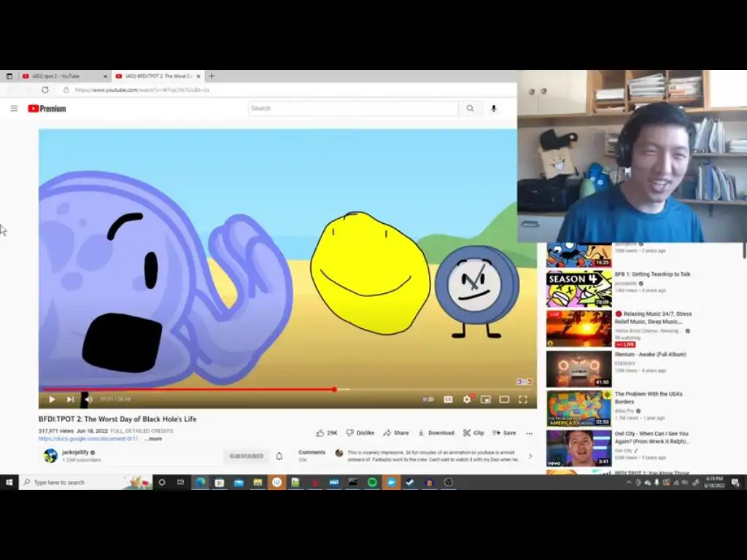Image resolution: width=747 pixels, height=560 pixels.
Task: Go to the YouTube Premium home logo
Action: click(47, 109)
